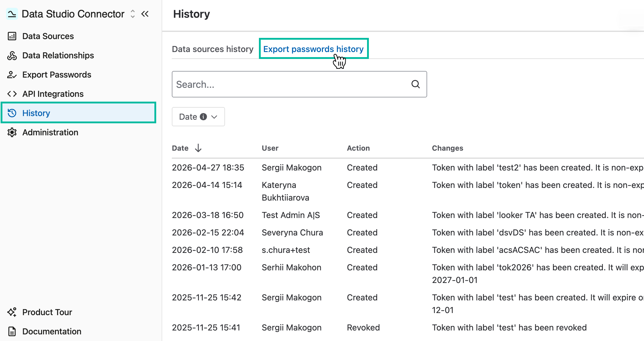Select date 2026-01-13 17:00 cell
This screenshot has height=341, width=644.
(207, 267)
